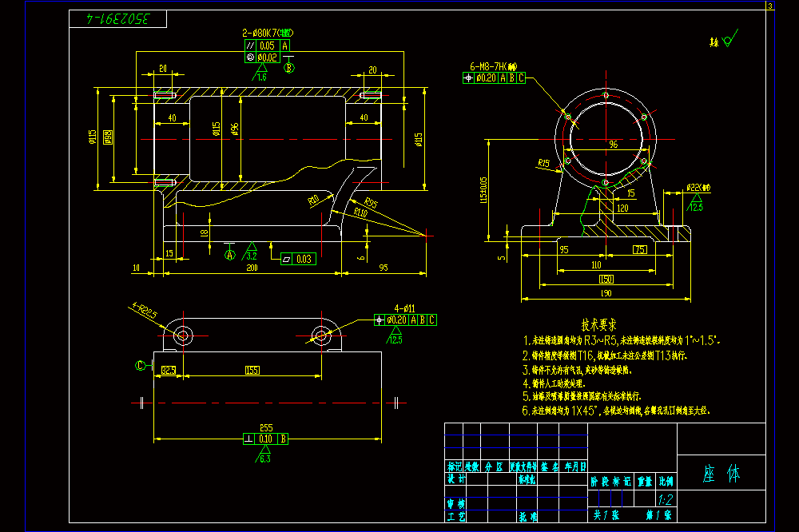Viewport: 799px width, 532px height.
Task: Select the 3.2 roughness symbol on base
Action: (251, 252)
